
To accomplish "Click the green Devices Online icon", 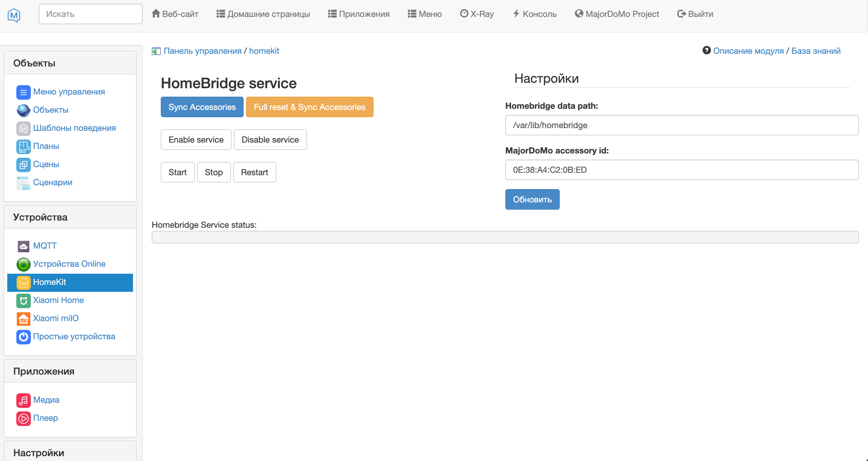I will click(x=23, y=264).
